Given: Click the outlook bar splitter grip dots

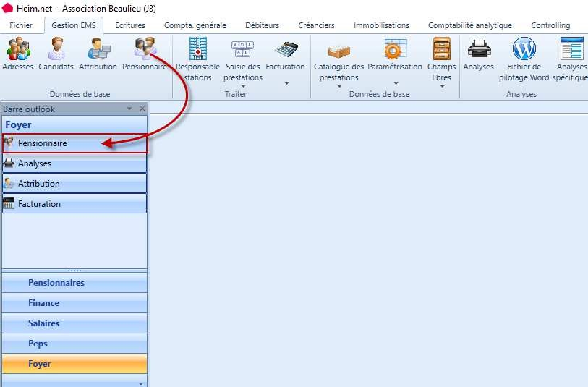Looking at the screenshot, I should pos(74,271).
